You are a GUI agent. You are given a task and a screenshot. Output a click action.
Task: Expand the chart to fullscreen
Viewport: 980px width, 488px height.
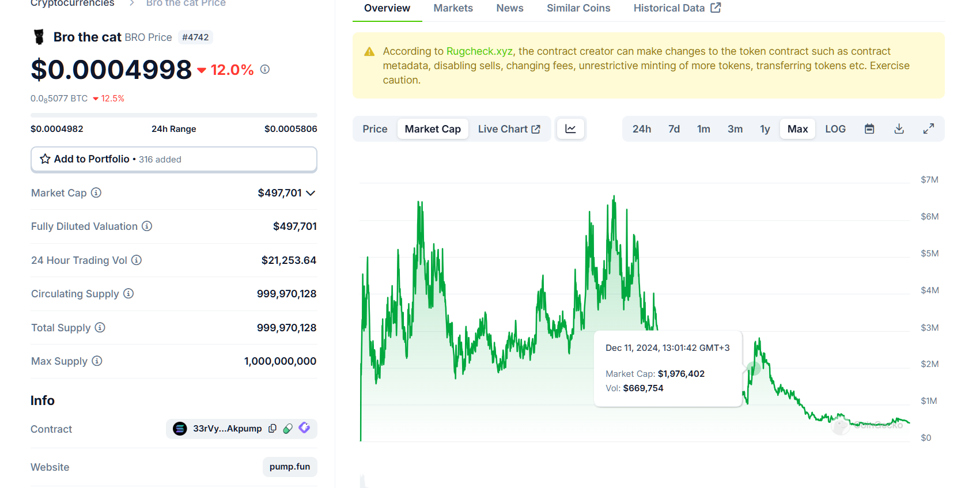click(929, 129)
